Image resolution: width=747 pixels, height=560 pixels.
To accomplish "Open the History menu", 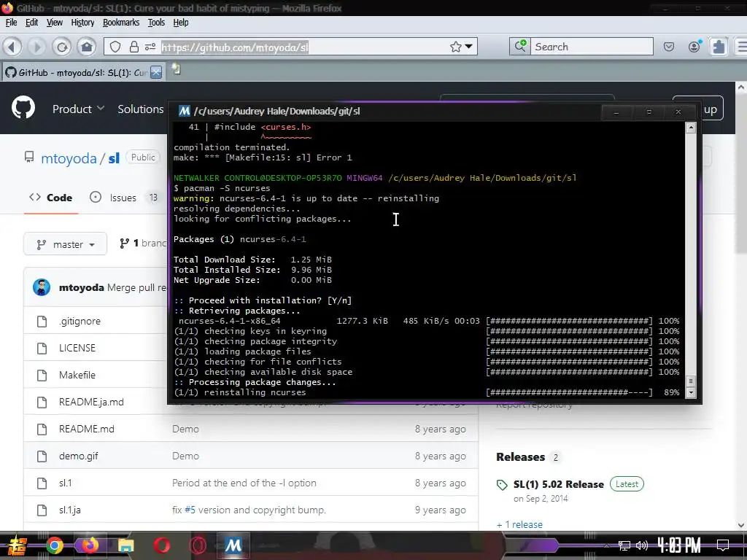I will (x=82, y=23).
